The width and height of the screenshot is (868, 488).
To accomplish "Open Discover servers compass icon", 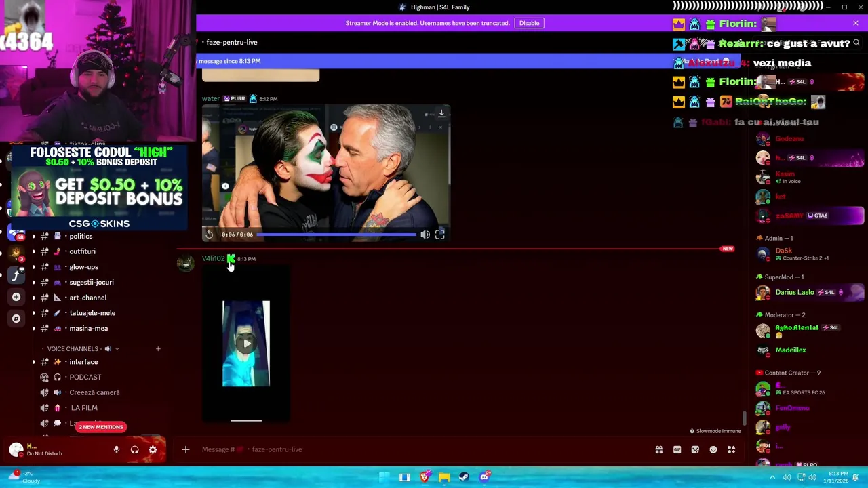I will [16, 319].
